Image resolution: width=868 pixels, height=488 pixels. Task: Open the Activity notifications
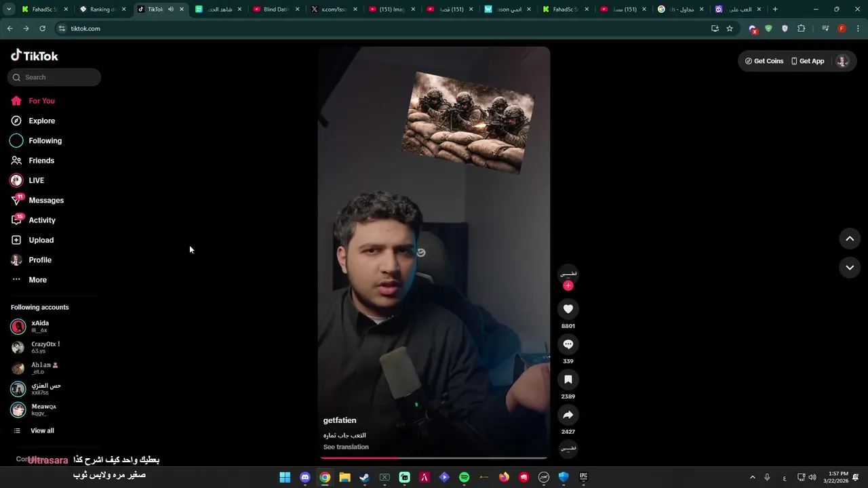point(33,220)
